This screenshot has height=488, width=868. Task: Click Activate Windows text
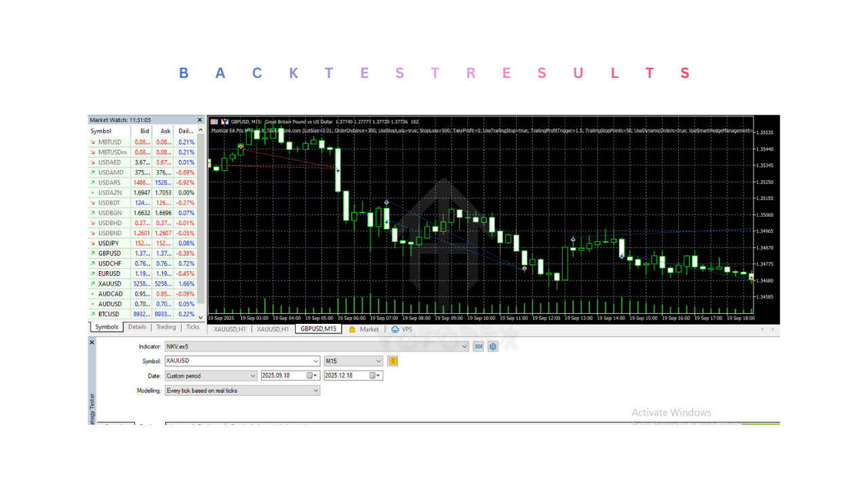(x=672, y=412)
